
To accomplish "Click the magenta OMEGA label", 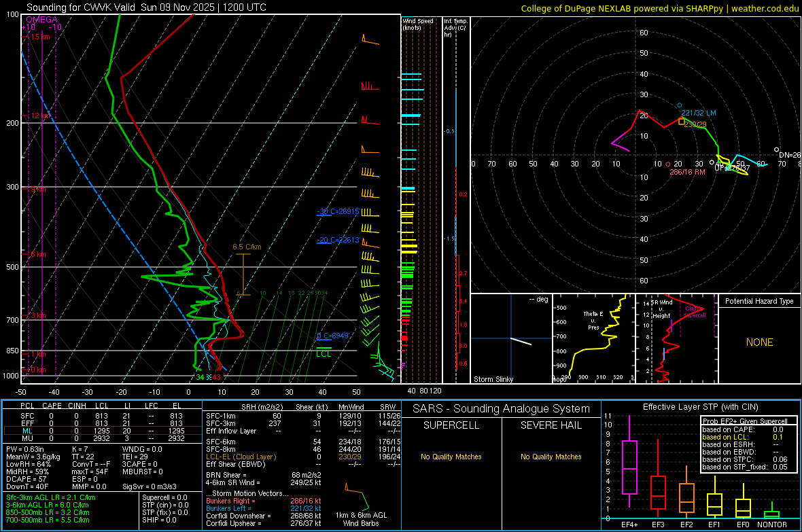I will [41, 20].
